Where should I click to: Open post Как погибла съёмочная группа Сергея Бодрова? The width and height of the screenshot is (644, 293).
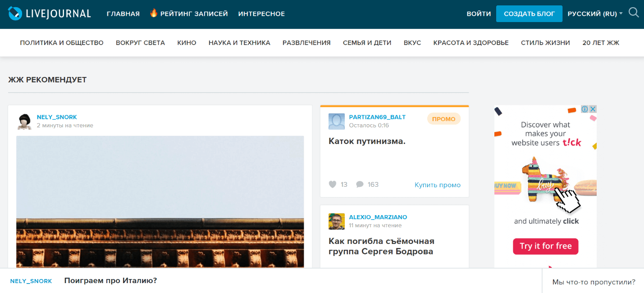pos(381,246)
